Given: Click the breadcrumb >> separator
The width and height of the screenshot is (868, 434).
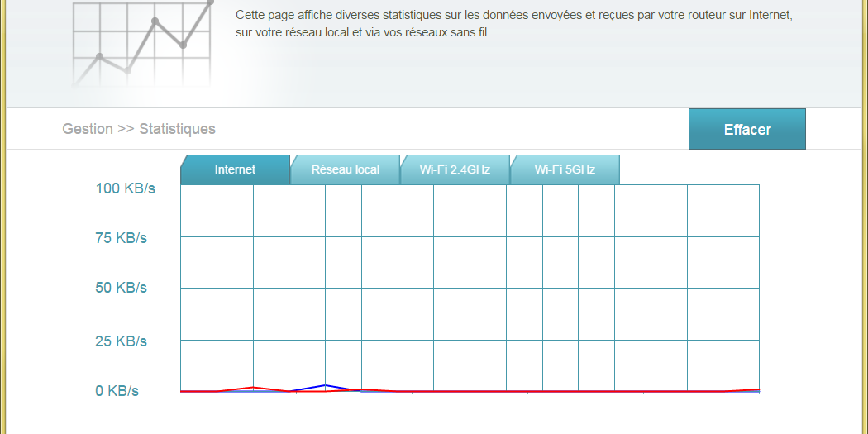Looking at the screenshot, I should [126, 129].
